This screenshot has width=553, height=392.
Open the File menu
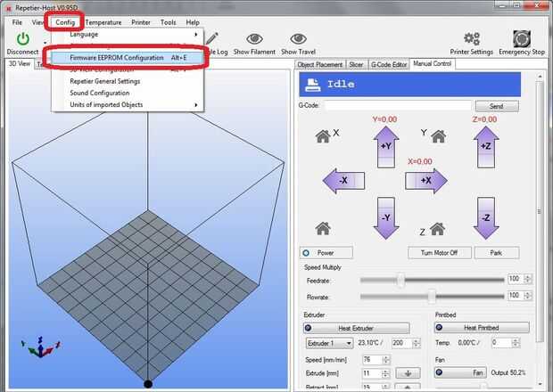[x=17, y=22]
